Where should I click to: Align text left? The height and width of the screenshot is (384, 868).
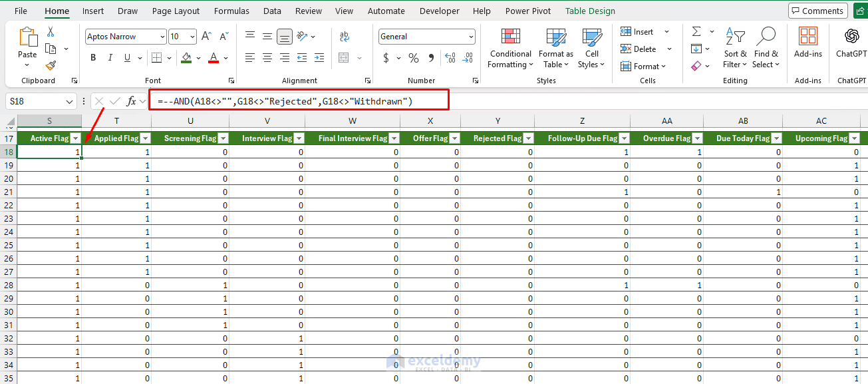250,58
